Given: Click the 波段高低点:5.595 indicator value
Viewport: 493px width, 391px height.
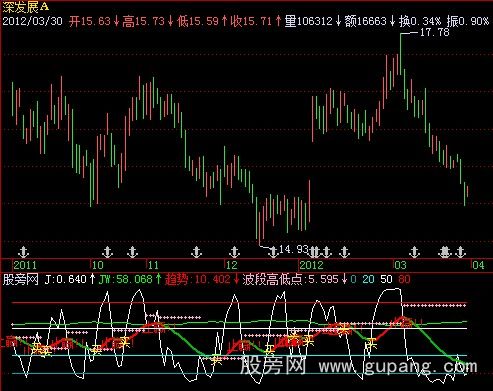Looking at the screenshot, I should click(290, 279).
